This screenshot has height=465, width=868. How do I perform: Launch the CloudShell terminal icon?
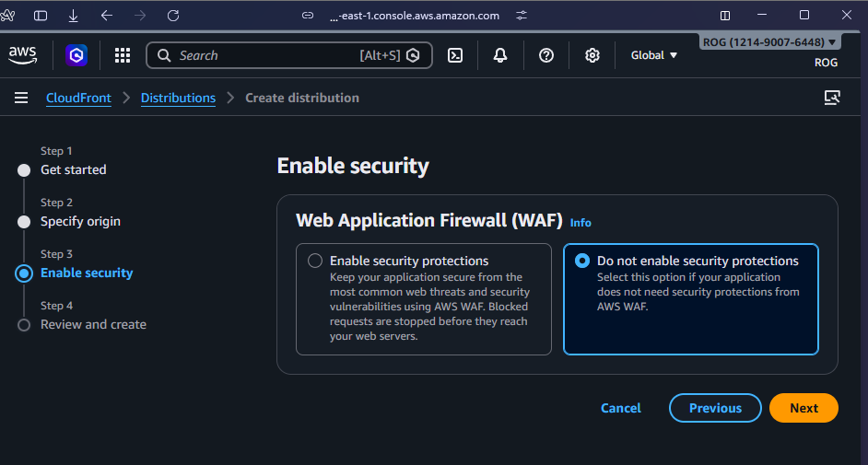pyautogui.click(x=455, y=55)
